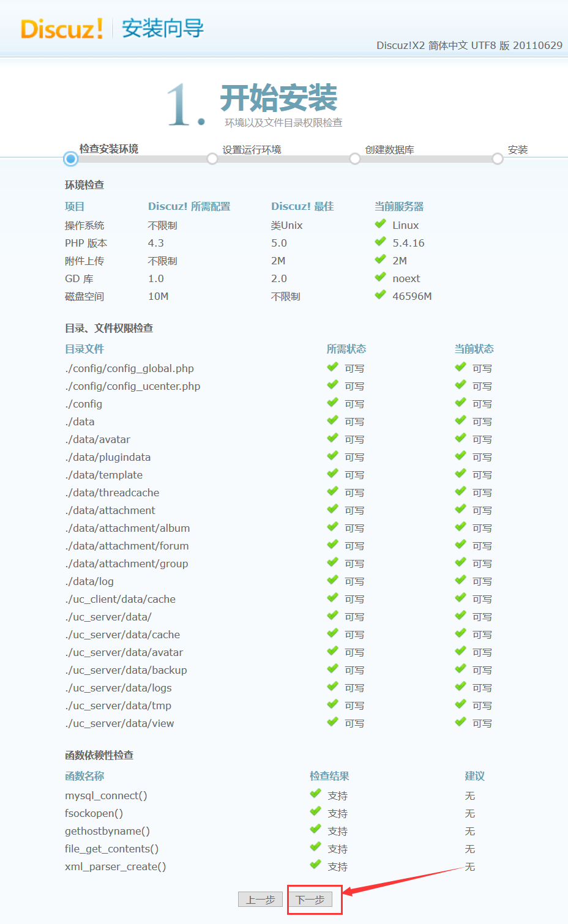Click 所需状态 check icon for ./config/config_ucenter.php
Screen dimensions: 568x924
333,385
